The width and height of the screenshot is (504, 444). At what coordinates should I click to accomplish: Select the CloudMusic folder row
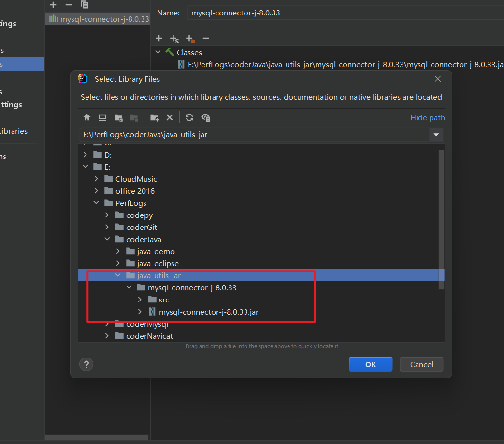tap(261, 179)
